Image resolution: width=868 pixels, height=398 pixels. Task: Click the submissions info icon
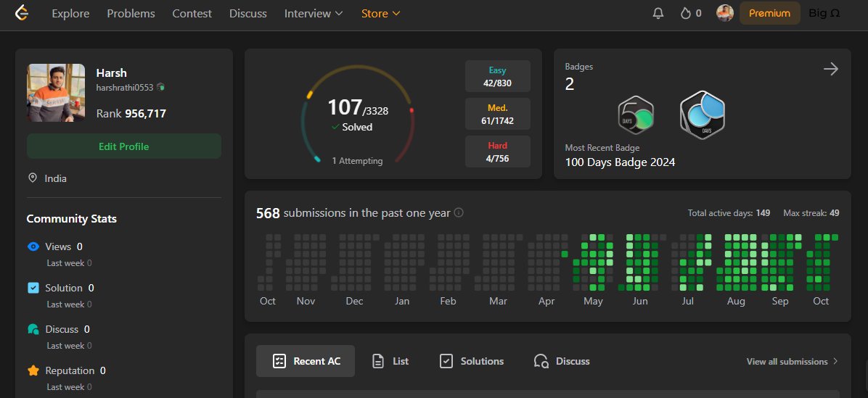[x=459, y=213]
